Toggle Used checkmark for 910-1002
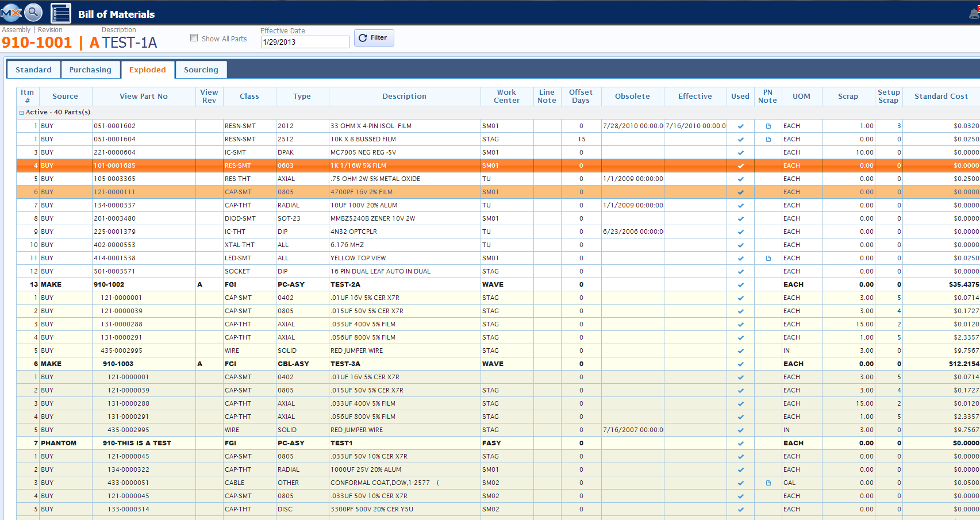The image size is (980, 520). tap(740, 284)
